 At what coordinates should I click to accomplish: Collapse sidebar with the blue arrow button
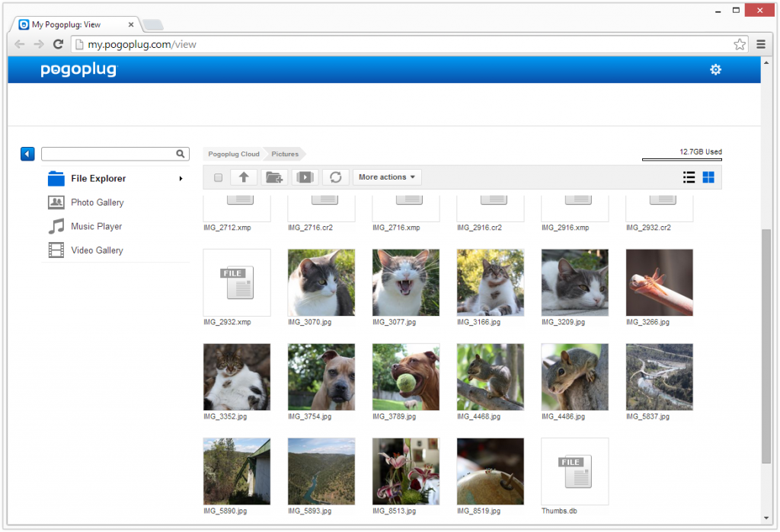pyautogui.click(x=27, y=155)
